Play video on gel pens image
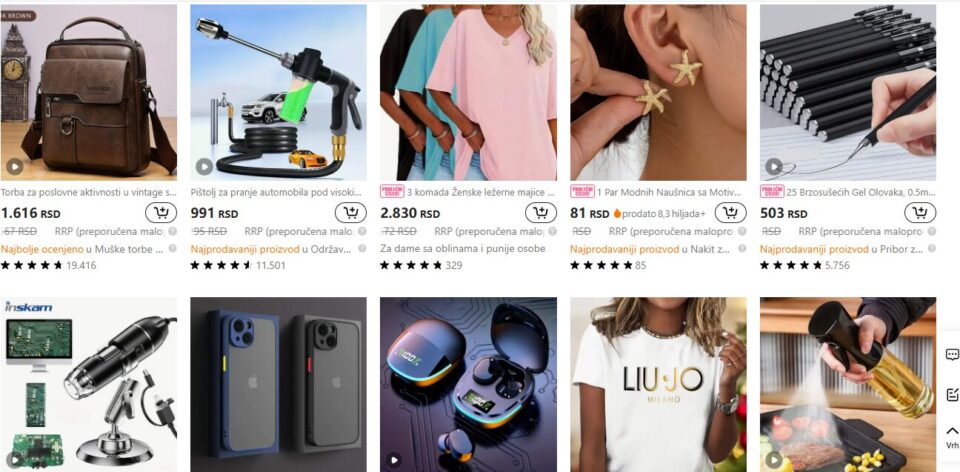 coord(774,166)
